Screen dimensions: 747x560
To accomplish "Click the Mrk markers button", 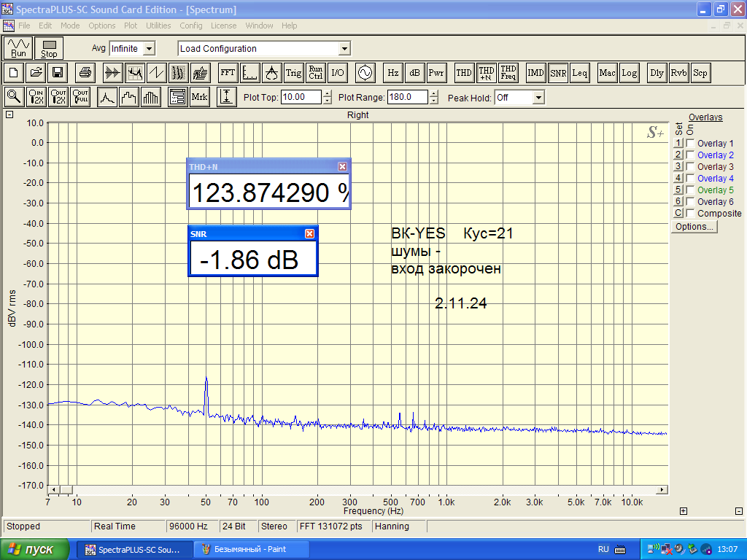I will click(199, 97).
